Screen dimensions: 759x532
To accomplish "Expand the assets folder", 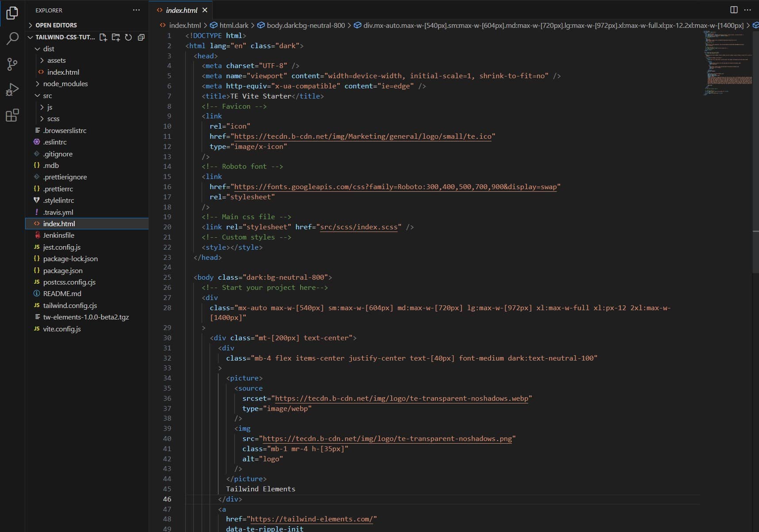I will pyautogui.click(x=87, y=61).
